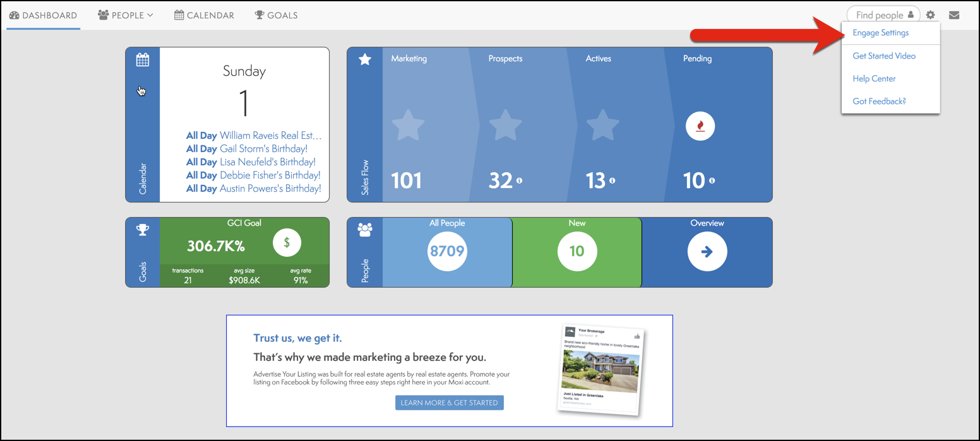The width and height of the screenshot is (980, 441).
Task: Switch to the Calendar tab
Action: pyautogui.click(x=204, y=15)
